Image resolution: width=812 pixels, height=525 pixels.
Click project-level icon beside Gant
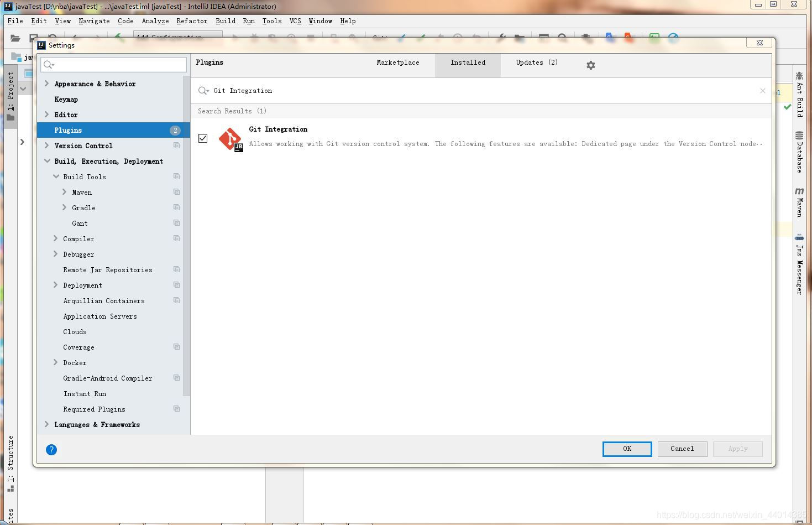point(177,223)
